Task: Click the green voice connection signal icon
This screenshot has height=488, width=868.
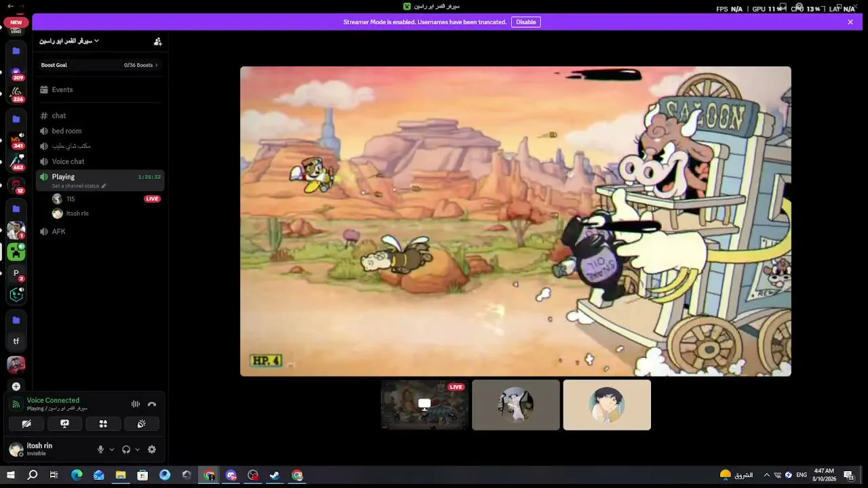Action: coord(16,404)
